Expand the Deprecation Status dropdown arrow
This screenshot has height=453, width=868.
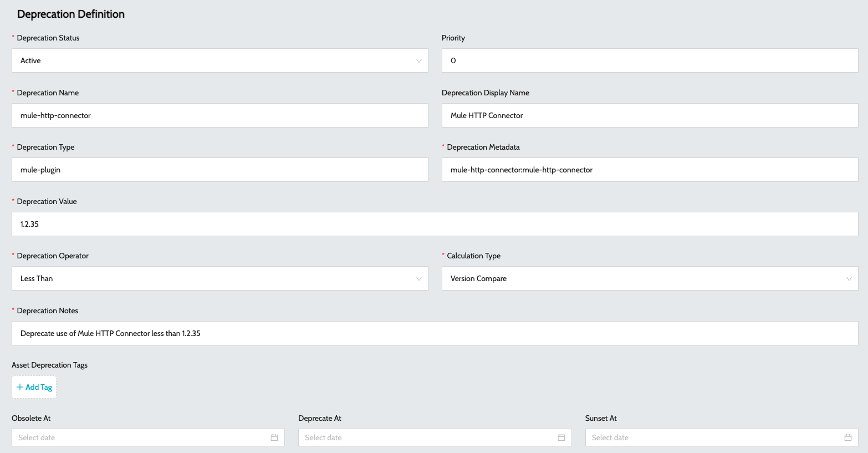(419, 60)
